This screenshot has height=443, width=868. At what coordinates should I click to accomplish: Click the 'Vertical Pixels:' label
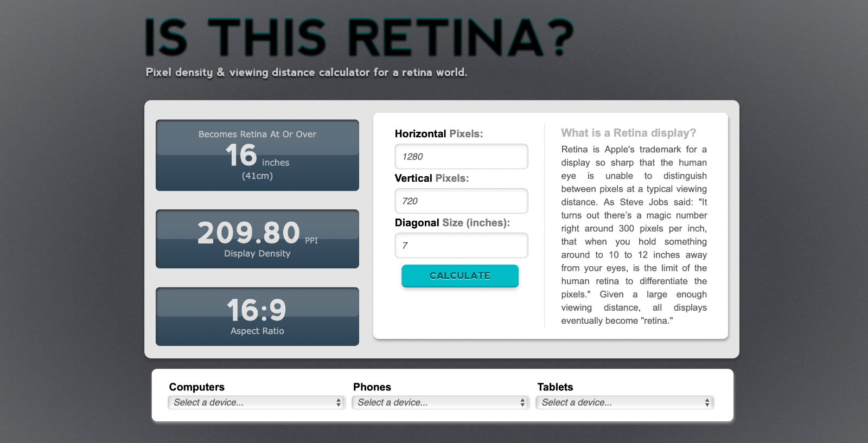pyautogui.click(x=432, y=178)
